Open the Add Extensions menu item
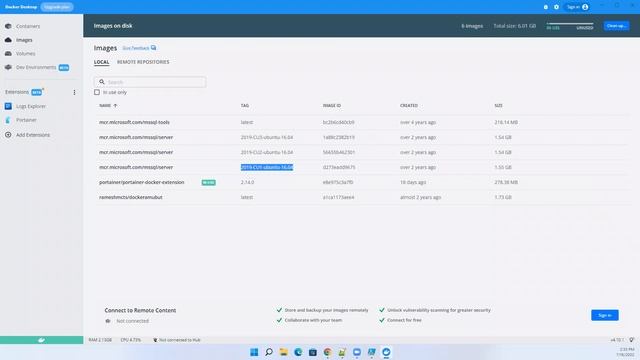Screen dimensions: 640x360 point(33,135)
